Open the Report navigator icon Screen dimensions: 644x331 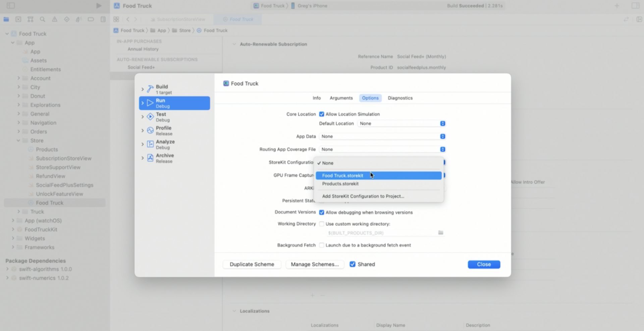click(x=103, y=19)
